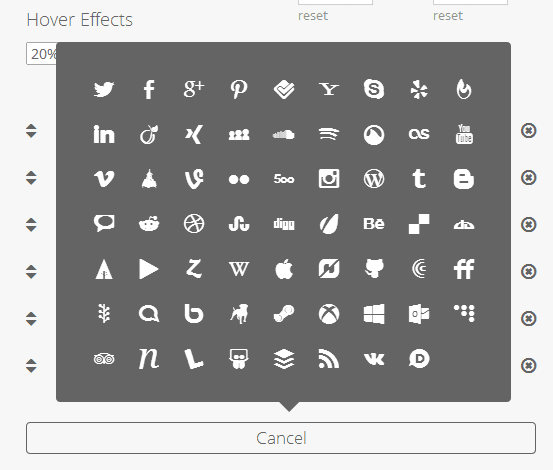Remove the first row with delete icon
The height and width of the screenshot is (470, 553).
tap(528, 131)
